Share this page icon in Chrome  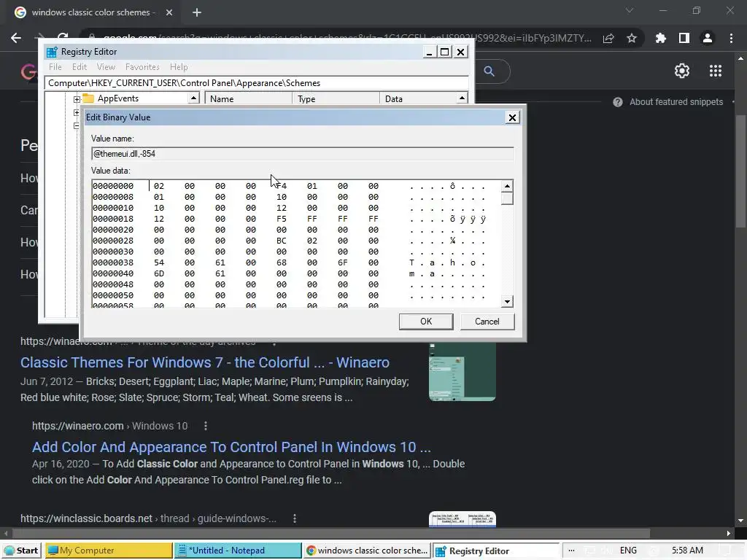click(x=608, y=38)
